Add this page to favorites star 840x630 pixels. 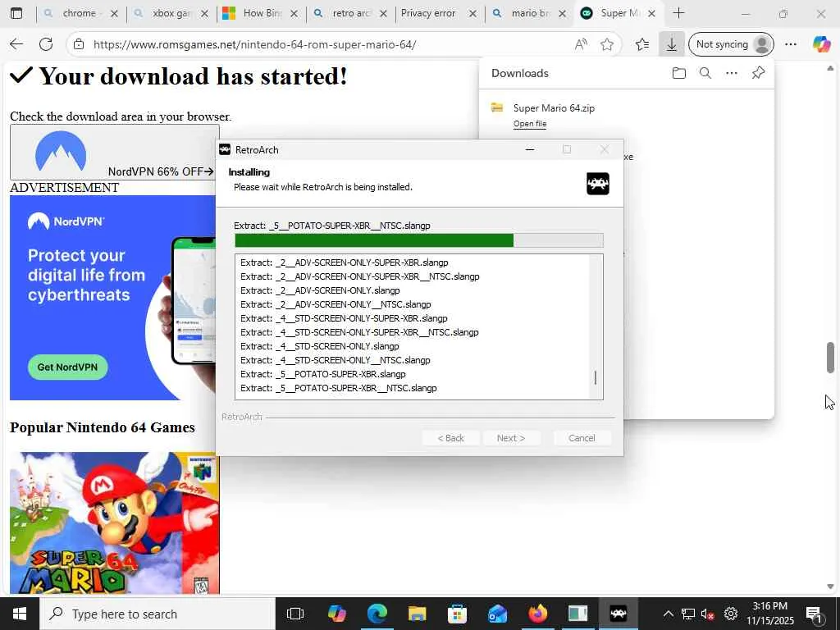(607, 44)
